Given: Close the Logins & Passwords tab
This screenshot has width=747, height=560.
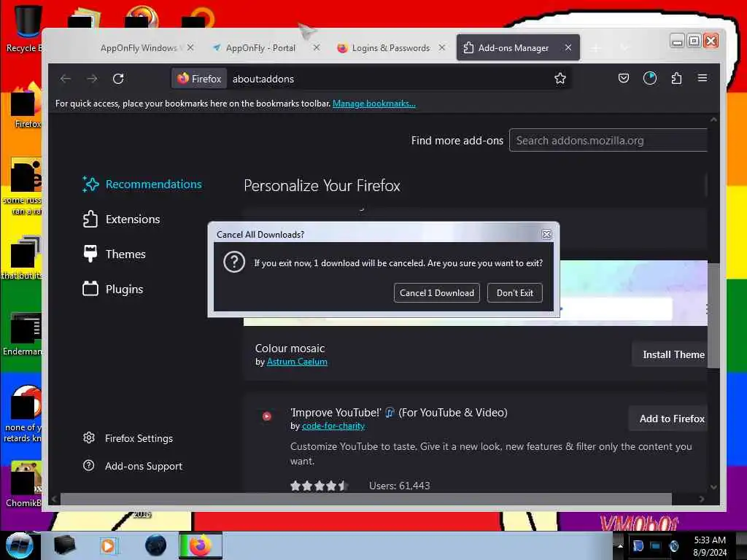Looking at the screenshot, I should coord(441,47).
